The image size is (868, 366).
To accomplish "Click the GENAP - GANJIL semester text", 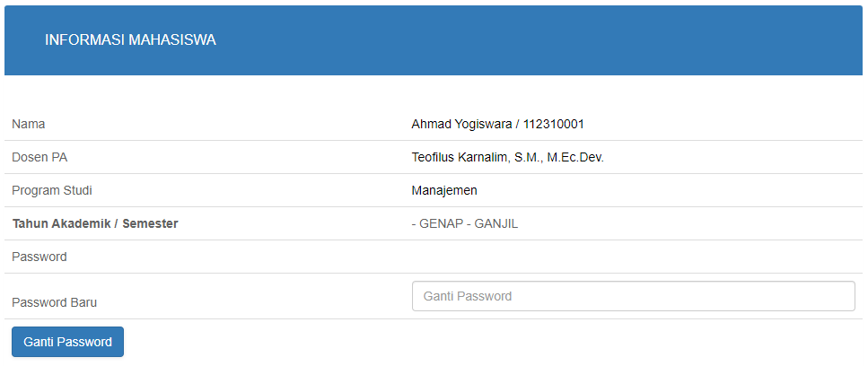I will (469, 224).
